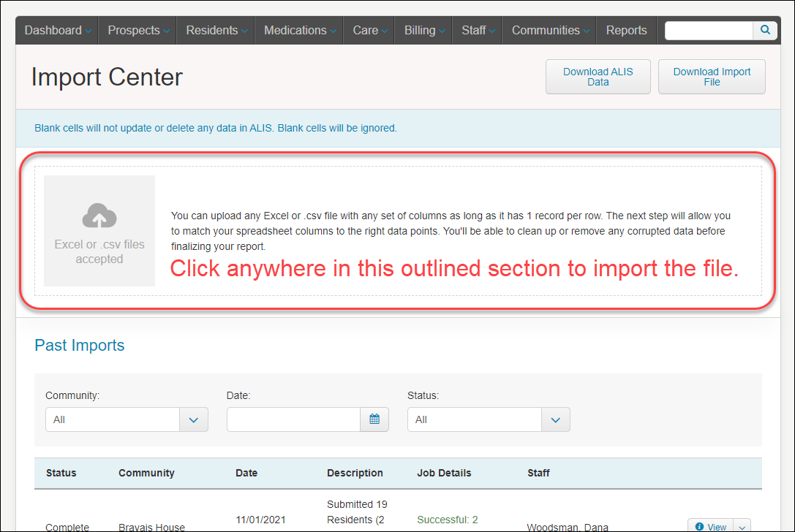Open the Billing menu
The width and height of the screenshot is (795, 532).
tap(423, 31)
